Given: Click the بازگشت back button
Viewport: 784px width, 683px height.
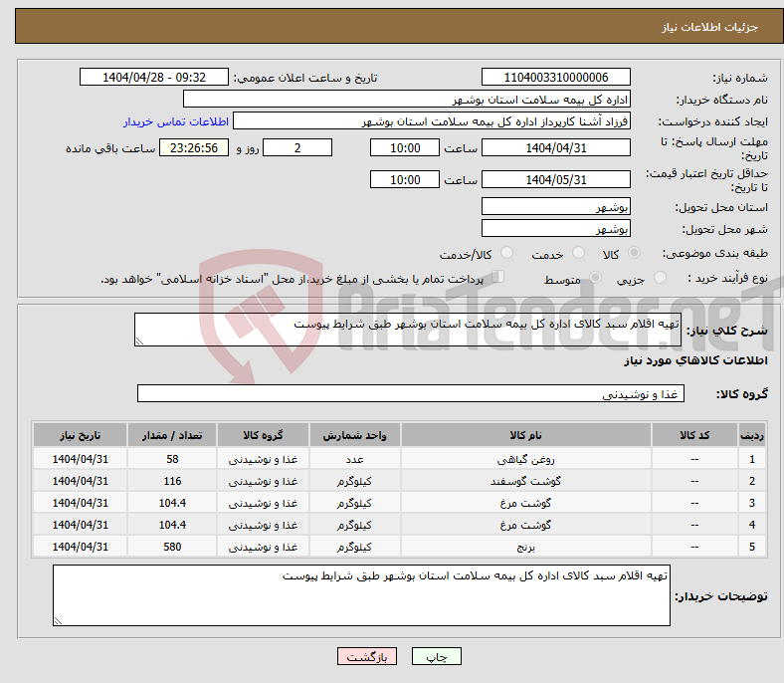Looking at the screenshot, I should point(367,656).
